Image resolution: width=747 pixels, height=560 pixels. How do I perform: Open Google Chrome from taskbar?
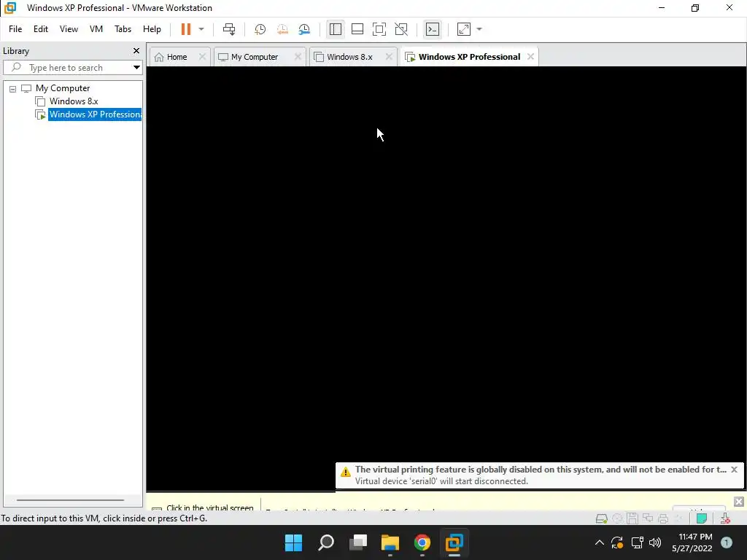point(422,542)
